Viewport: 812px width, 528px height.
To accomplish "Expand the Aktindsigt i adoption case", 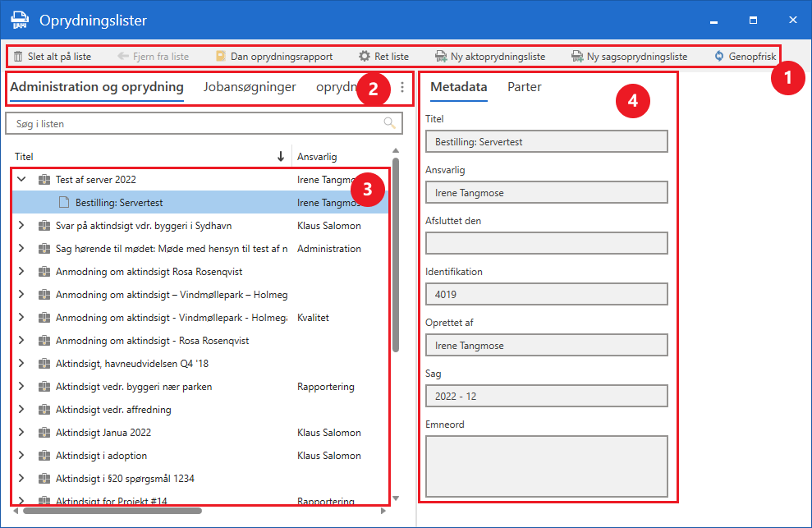I will (22, 455).
